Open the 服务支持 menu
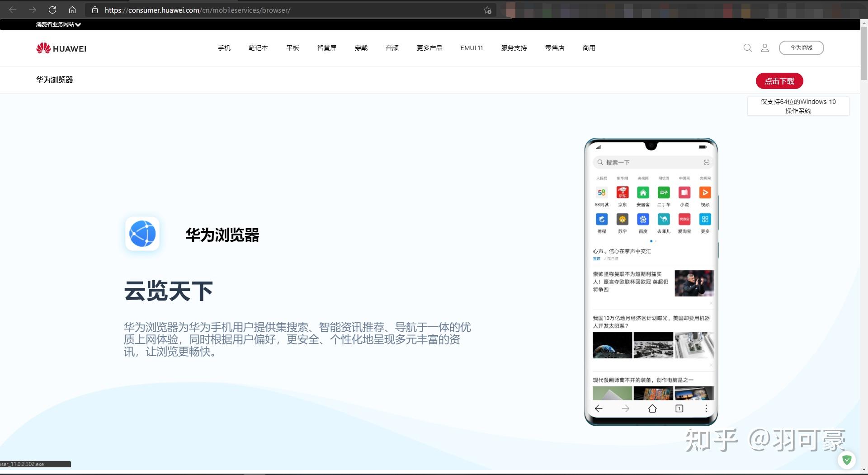The width and height of the screenshot is (868, 475). pos(514,48)
